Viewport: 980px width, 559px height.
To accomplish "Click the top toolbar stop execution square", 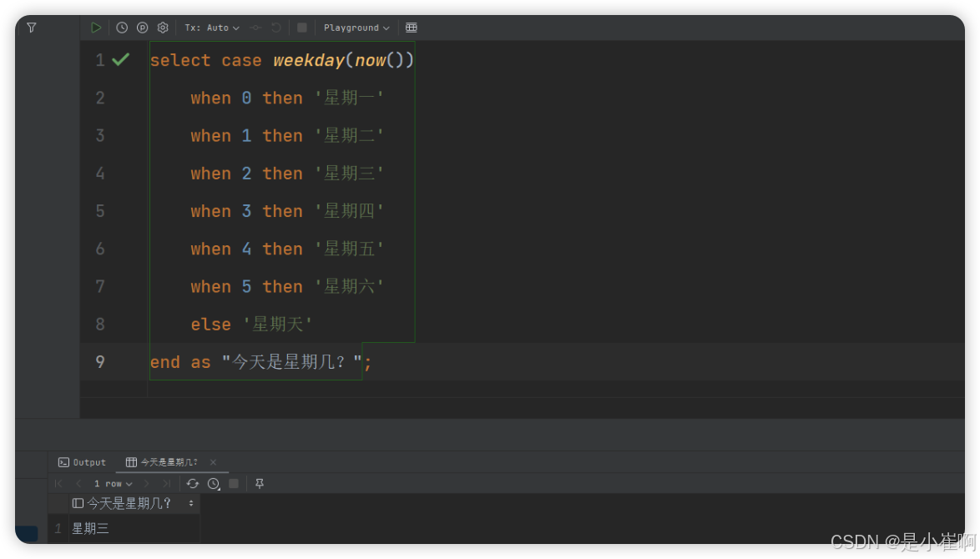I will 302,28.
